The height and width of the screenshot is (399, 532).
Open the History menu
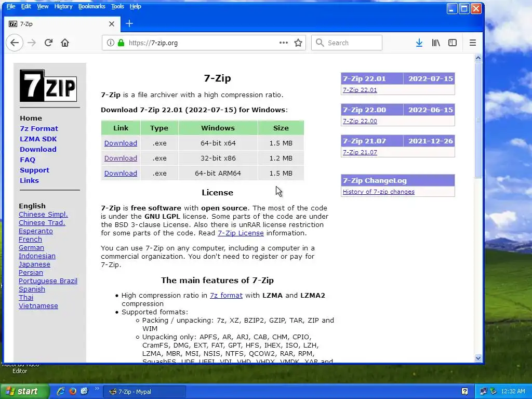tap(63, 6)
